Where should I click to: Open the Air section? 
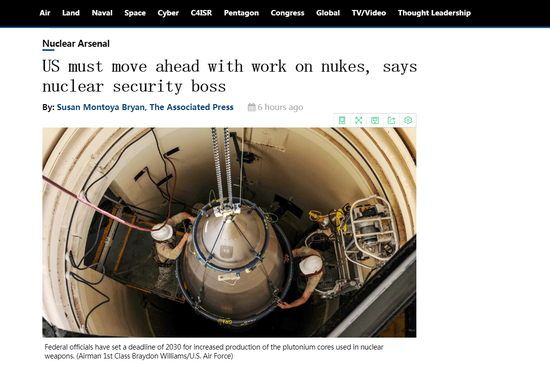pos(45,13)
